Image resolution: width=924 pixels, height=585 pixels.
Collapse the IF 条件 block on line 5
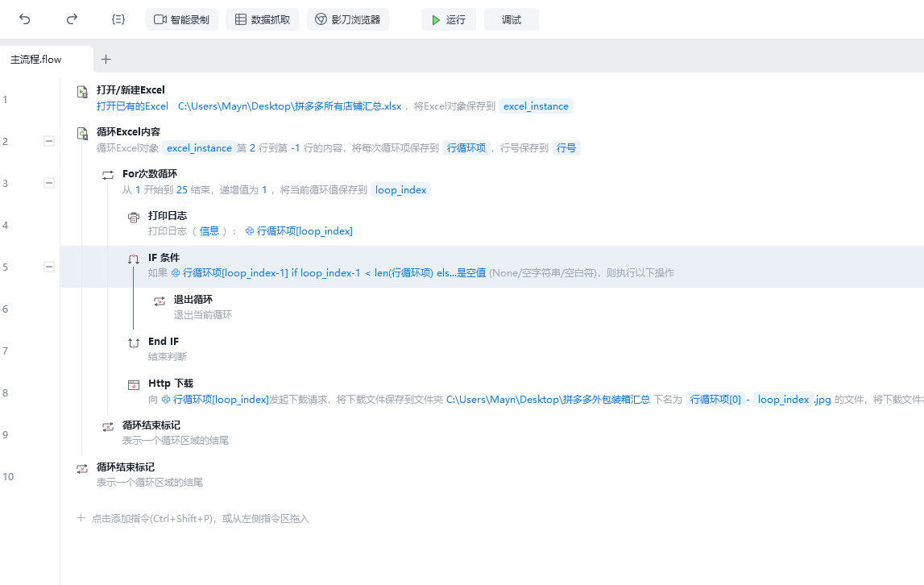tap(49, 267)
